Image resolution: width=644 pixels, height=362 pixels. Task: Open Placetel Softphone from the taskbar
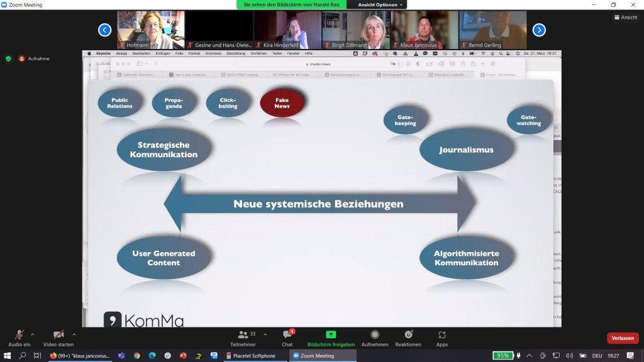pyautogui.click(x=254, y=356)
